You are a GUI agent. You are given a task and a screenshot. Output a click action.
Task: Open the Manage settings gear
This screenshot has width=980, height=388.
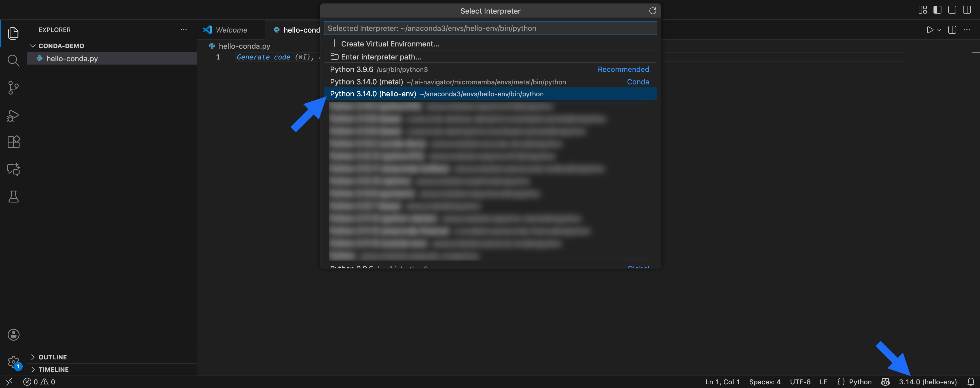tap(13, 361)
